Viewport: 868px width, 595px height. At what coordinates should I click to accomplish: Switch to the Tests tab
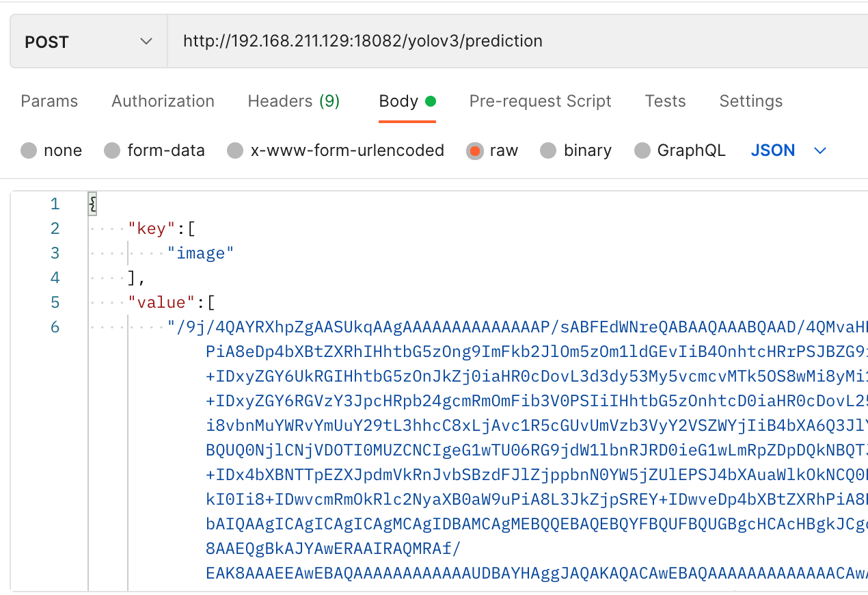[x=665, y=101]
